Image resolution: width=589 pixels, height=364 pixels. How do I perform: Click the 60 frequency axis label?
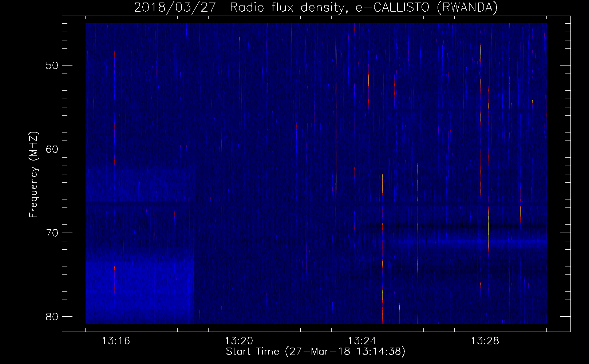(x=52, y=149)
